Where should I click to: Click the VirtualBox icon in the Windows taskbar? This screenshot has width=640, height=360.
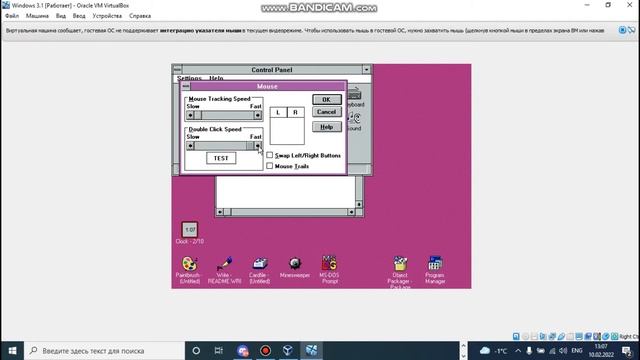click(x=288, y=351)
